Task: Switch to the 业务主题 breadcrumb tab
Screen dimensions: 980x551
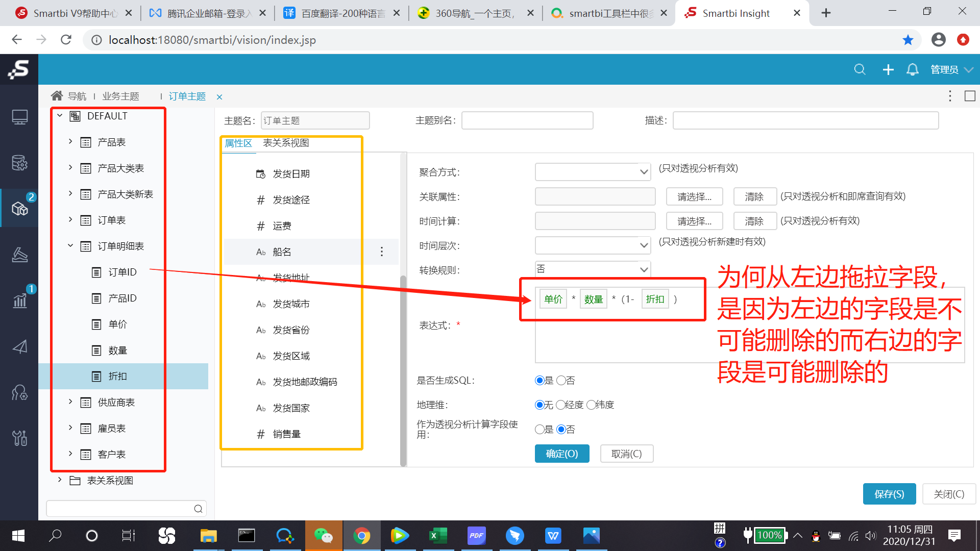Action: pos(120,96)
